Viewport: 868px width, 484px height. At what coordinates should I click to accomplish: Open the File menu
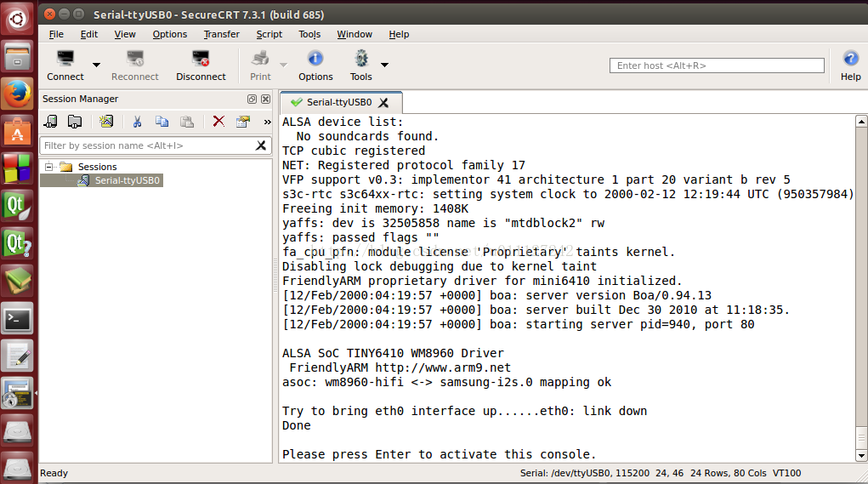coord(56,34)
